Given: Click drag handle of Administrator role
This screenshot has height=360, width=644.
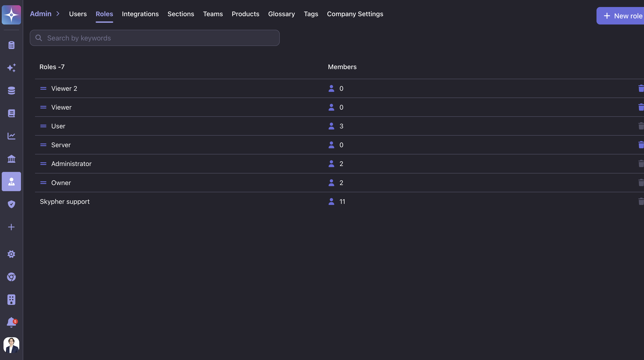Looking at the screenshot, I should [43, 164].
